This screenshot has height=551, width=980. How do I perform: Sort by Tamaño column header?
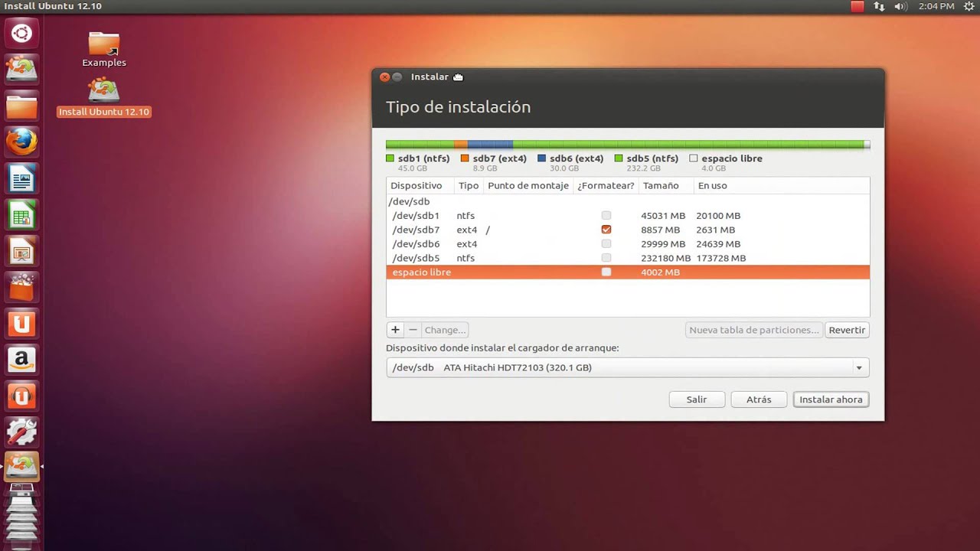click(665, 186)
